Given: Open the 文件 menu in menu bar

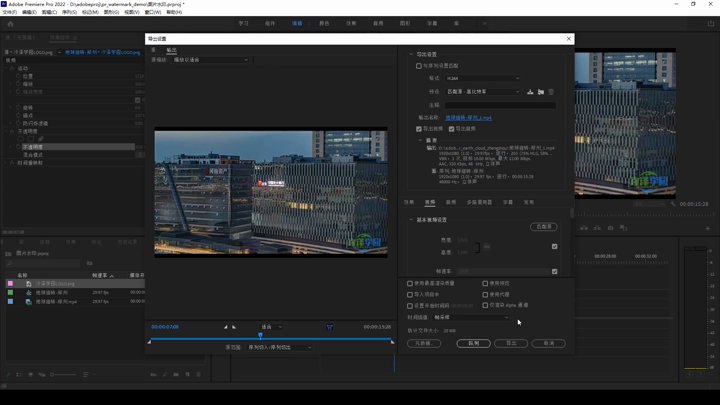Looking at the screenshot, I should (10, 12).
